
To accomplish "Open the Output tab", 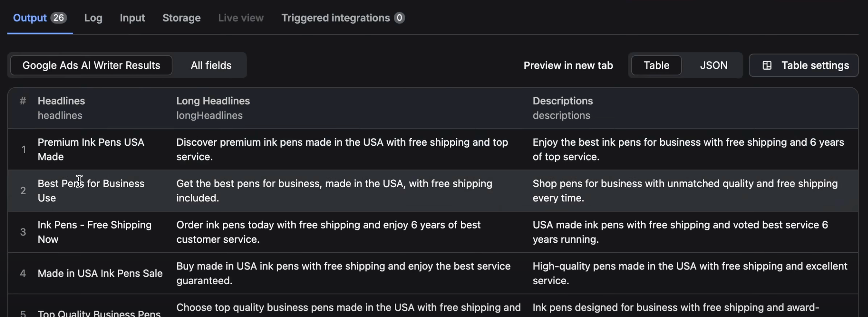I will point(30,18).
